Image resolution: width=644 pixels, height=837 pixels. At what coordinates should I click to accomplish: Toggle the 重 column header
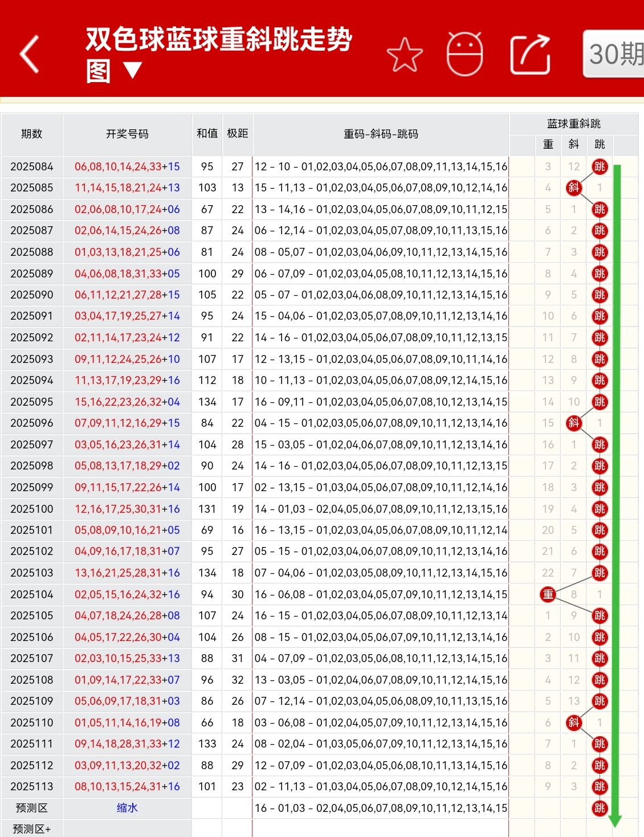[x=547, y=145]
